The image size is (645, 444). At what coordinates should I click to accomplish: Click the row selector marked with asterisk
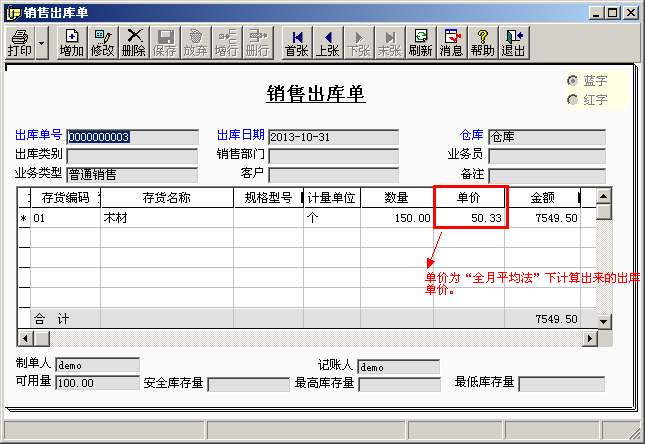coord(24,218)
